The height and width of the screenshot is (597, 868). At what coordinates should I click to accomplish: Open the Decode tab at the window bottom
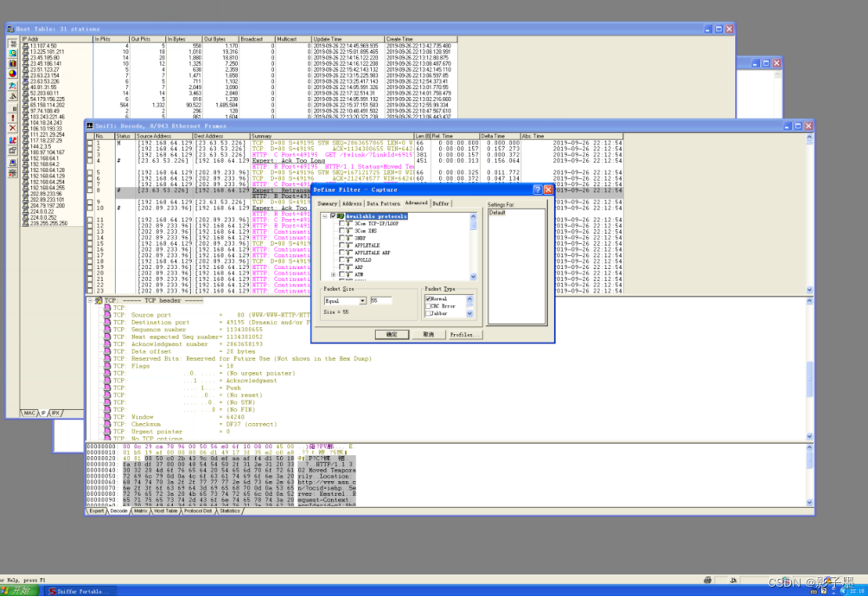click(117, 510)
